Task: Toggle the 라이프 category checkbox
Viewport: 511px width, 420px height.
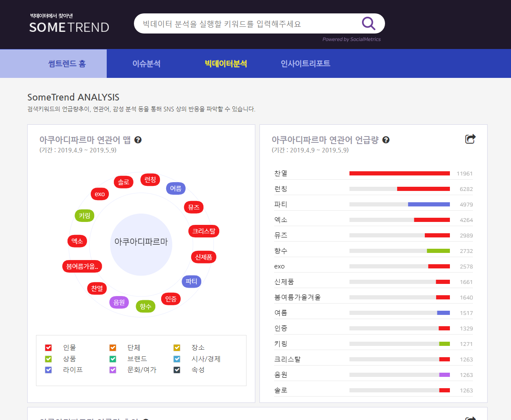Action: click(49, 370)
